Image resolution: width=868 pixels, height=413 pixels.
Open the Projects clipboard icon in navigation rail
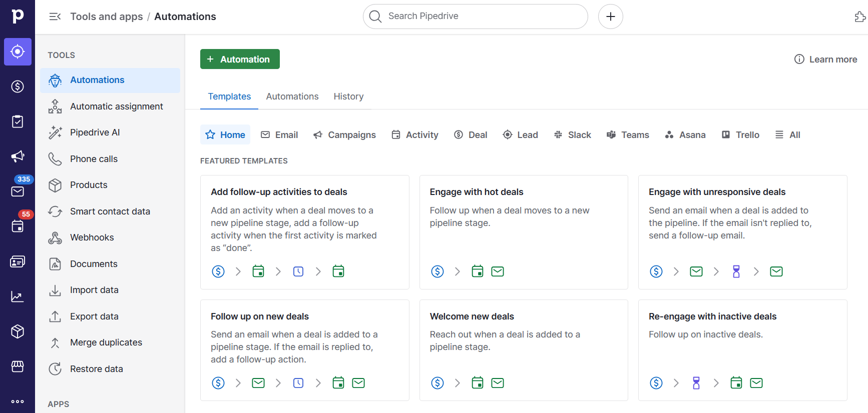click(18, 121)
